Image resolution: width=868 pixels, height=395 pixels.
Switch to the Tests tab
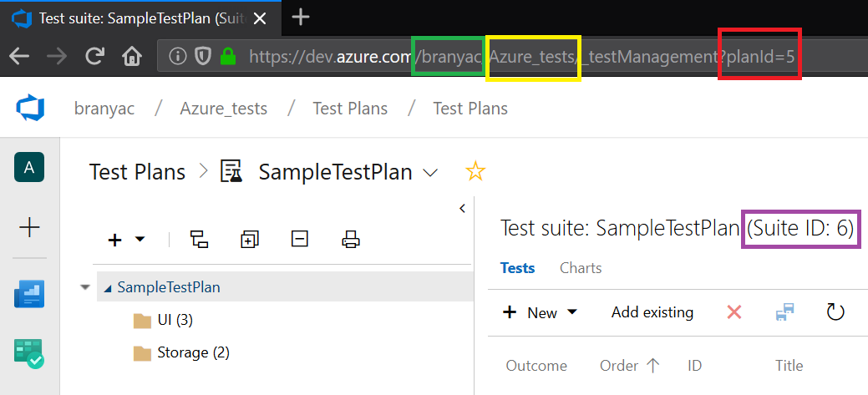tap(518, 268)
